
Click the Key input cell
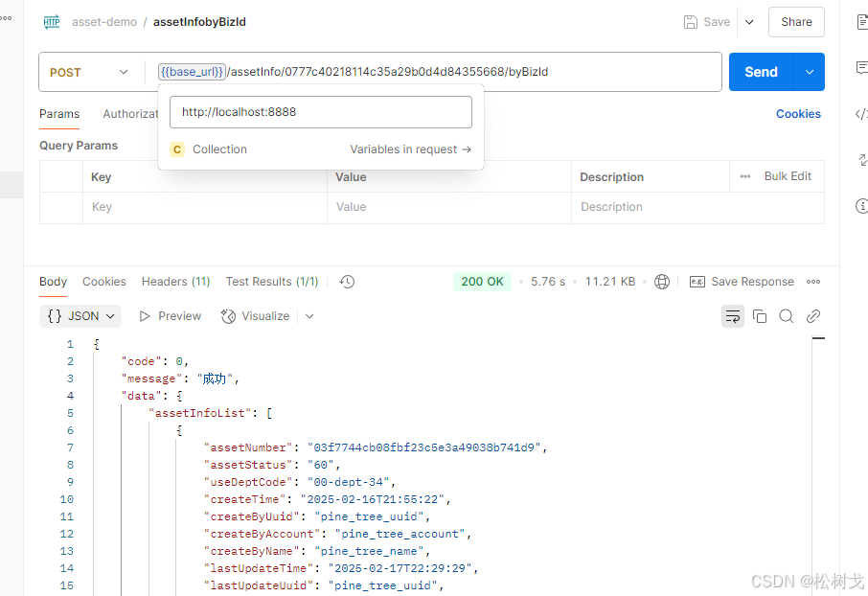(205, 207)
